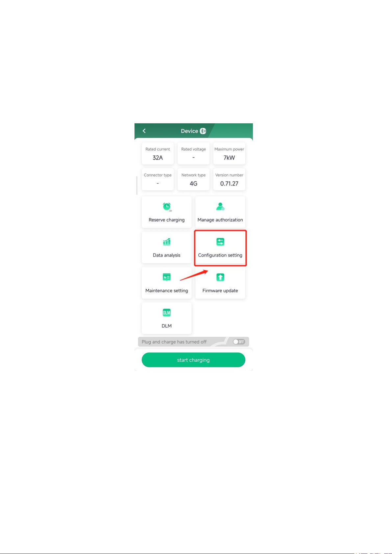Open Manage authorization via its user icon
The width and height of the screenshot is (392, 554).
[220, 206]
